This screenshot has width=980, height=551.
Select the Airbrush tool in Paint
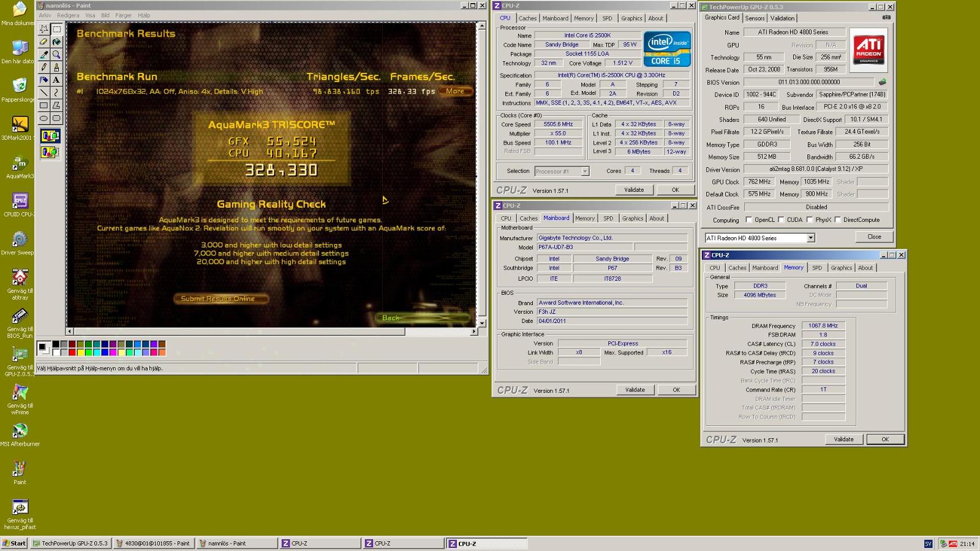point(44,80)
